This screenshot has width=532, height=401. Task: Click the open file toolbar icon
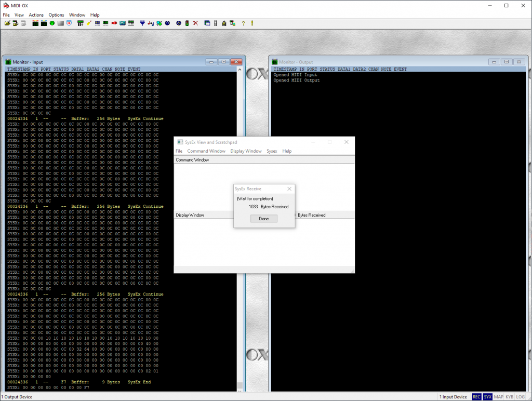[7, 23]
